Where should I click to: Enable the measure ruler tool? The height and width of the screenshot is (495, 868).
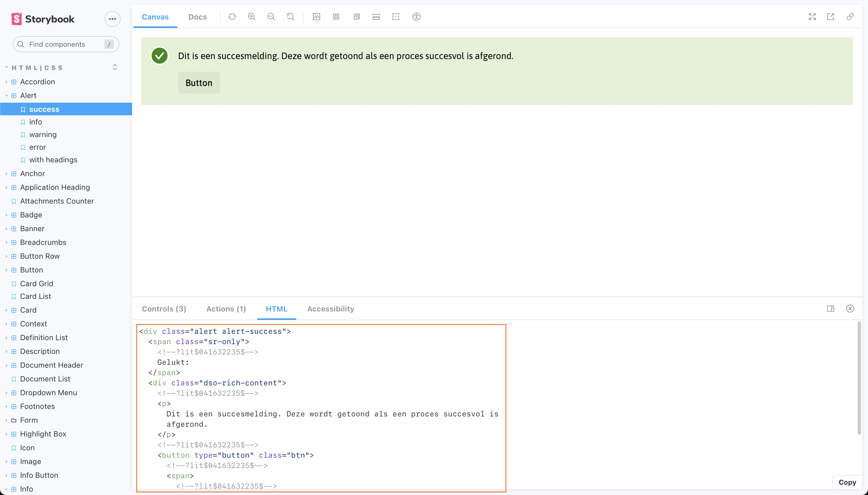tap(376, 17)
